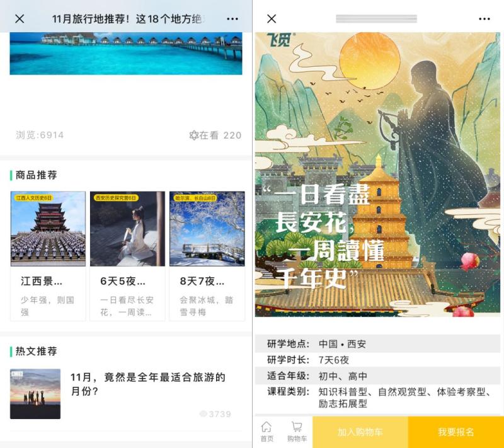Click the sunset thumbnail under 热文推荐
Image resolution: width=504 pixels, height=448 pixels.
point(35,394)
